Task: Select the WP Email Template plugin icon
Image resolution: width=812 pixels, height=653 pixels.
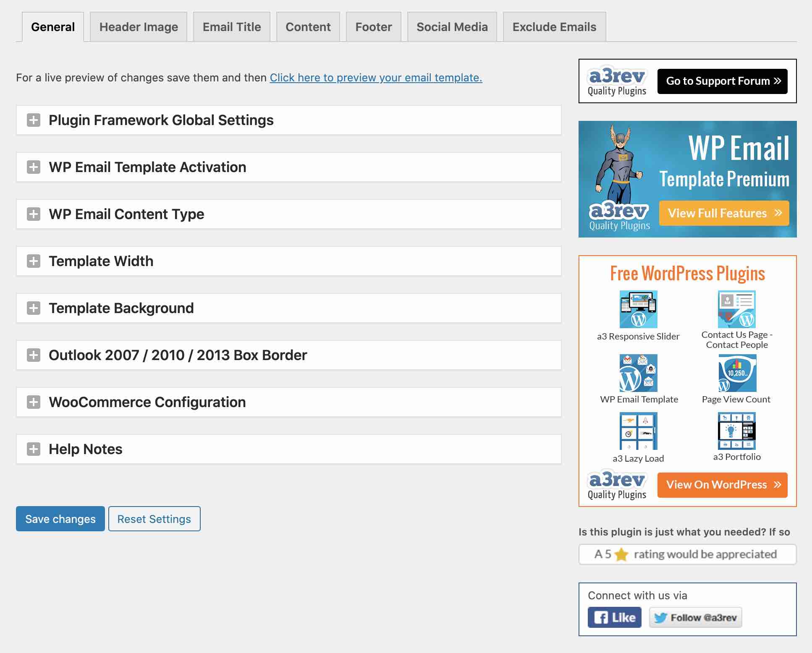Action: [639, 373]
